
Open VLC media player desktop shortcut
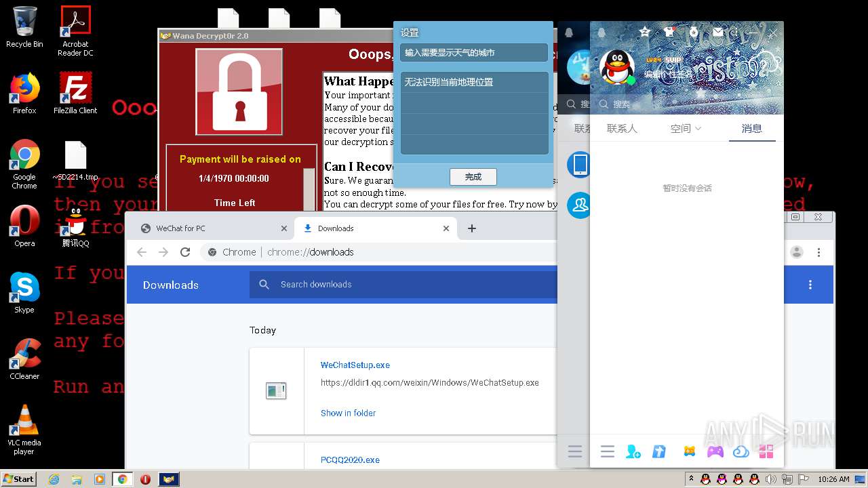24,430
